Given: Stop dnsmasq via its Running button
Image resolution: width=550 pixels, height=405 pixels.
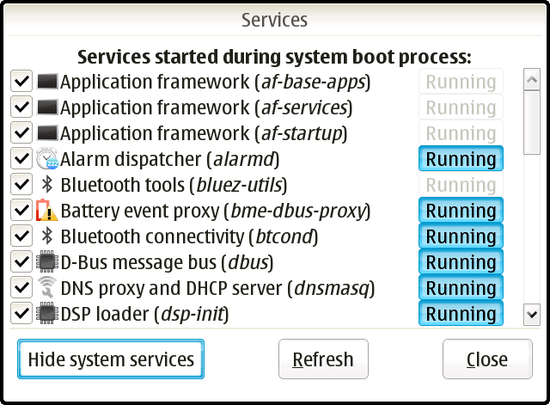Looking at the screenshot, I should pos(461,288).
